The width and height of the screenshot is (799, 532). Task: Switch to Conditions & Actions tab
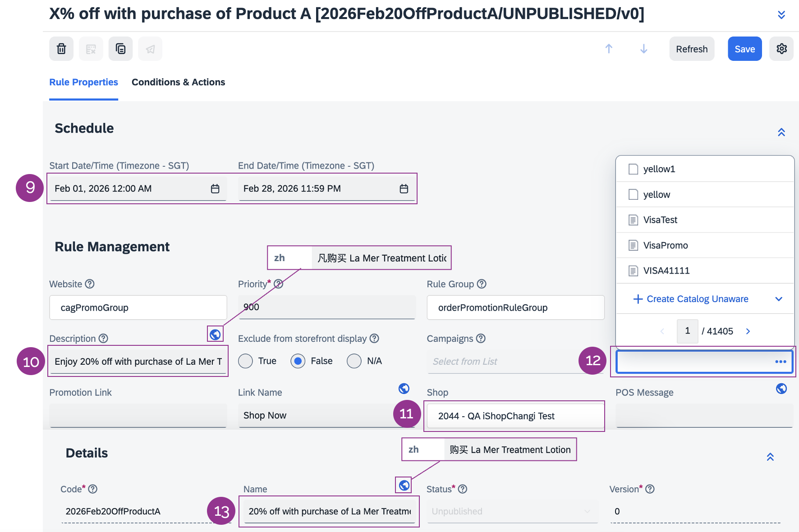(178, 82)
